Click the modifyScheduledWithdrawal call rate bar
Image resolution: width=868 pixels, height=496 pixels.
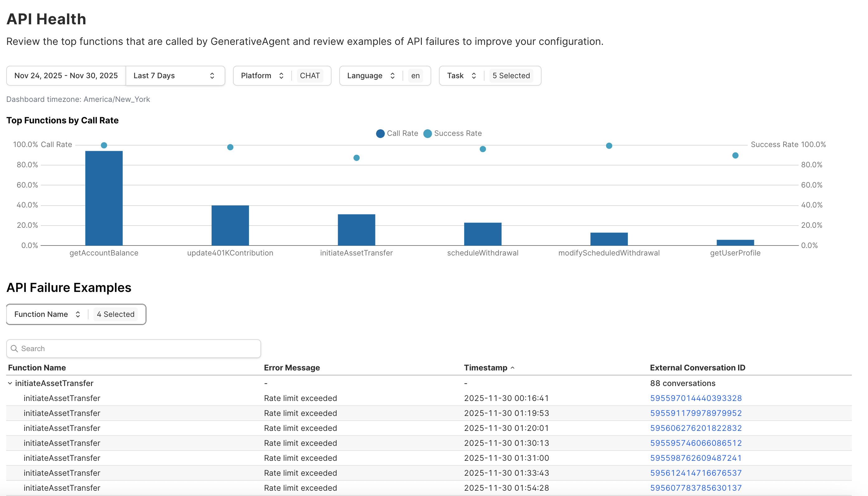click(609, 239)
